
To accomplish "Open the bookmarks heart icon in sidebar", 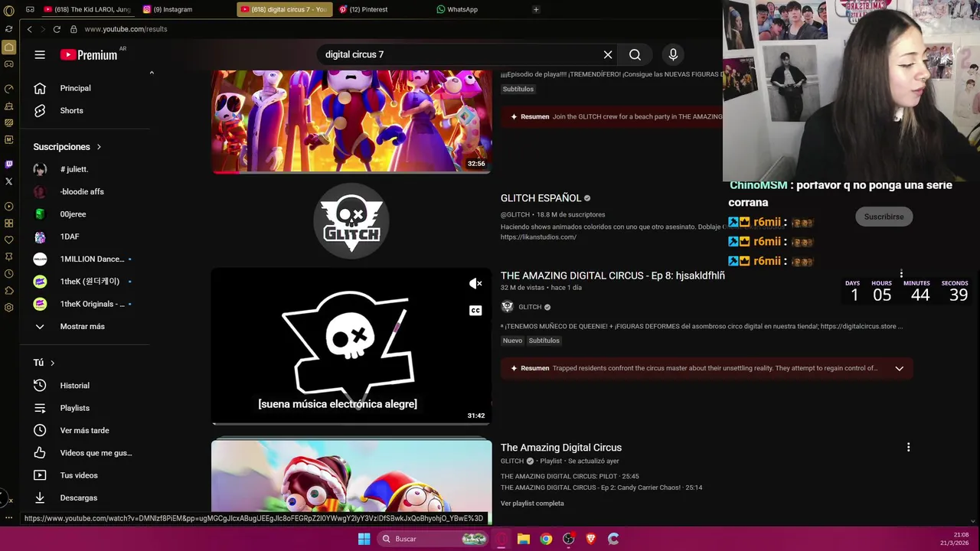I will click(x=8, y=240).
